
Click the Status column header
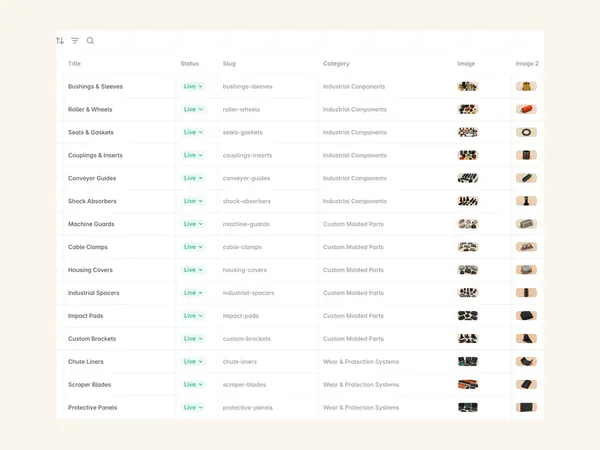190,64
